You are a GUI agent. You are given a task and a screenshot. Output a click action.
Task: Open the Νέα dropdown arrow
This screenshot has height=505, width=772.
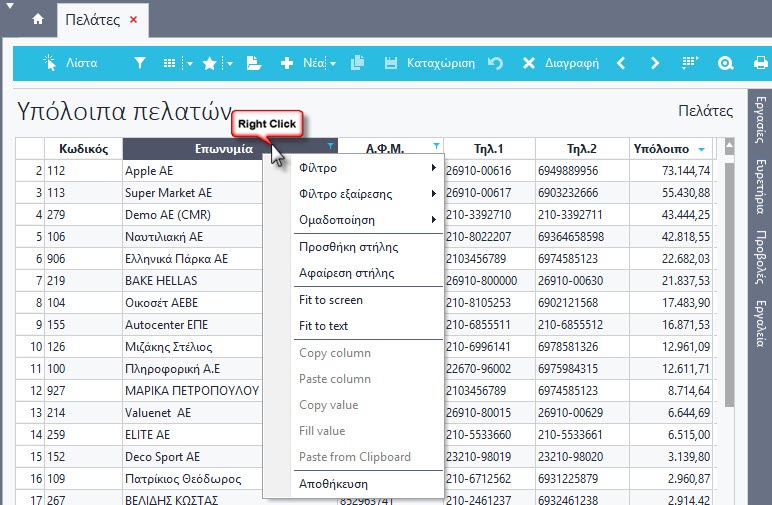[331, 63]
